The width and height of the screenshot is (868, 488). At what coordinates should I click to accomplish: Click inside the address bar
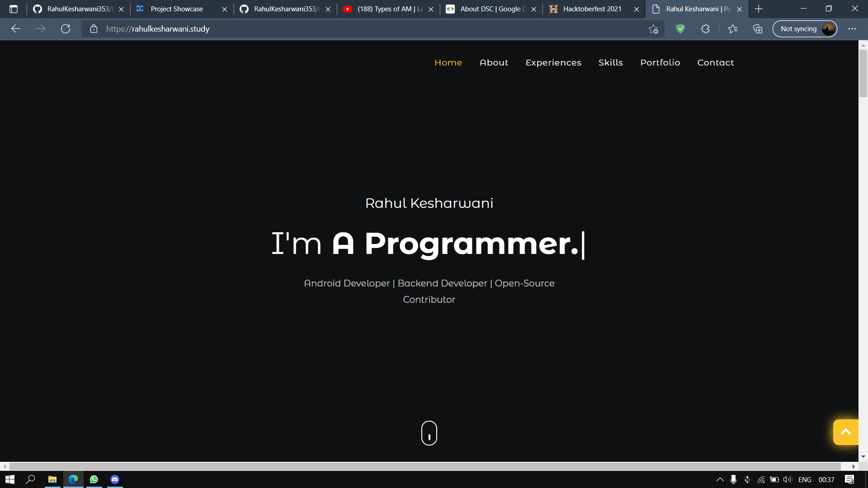pyautogui.click(x=316, y=28)
